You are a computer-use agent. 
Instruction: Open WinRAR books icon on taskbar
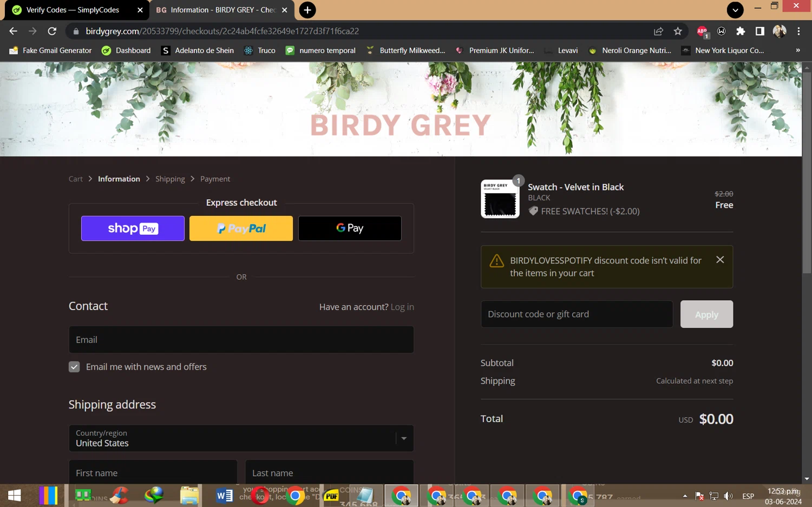click(x=48, y=495)
